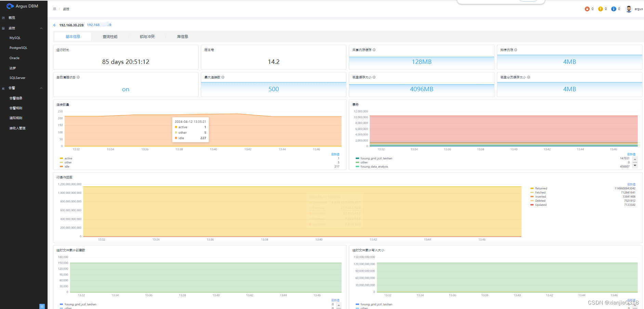Open SQLServer in the sidebar menu
This screenshot has width=644, height=309.
tap(17, 78)
